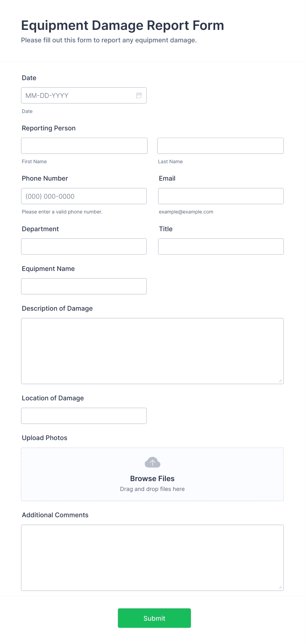Click the Location of Damage field
Screen dimensions: 305x644
[84, 416]
